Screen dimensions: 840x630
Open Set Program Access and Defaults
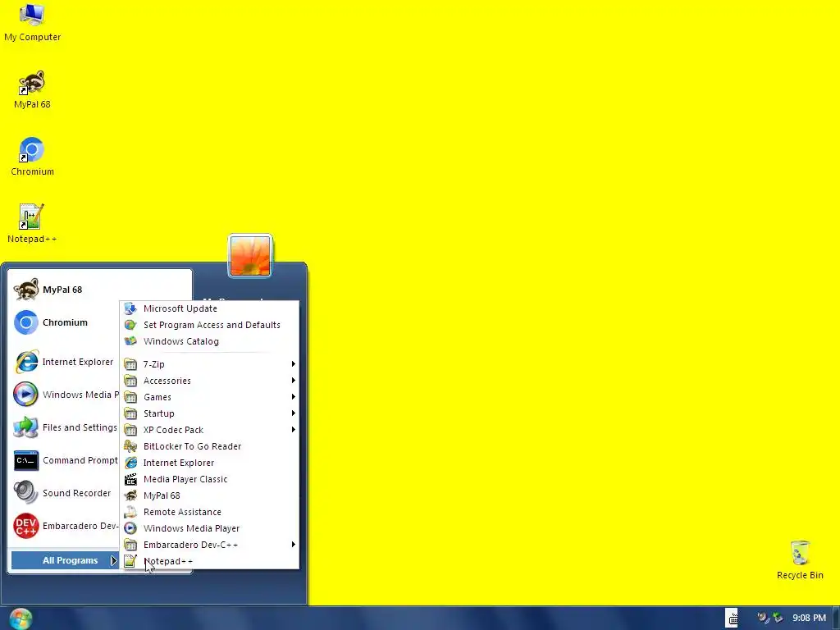click(x=210, y=325)
